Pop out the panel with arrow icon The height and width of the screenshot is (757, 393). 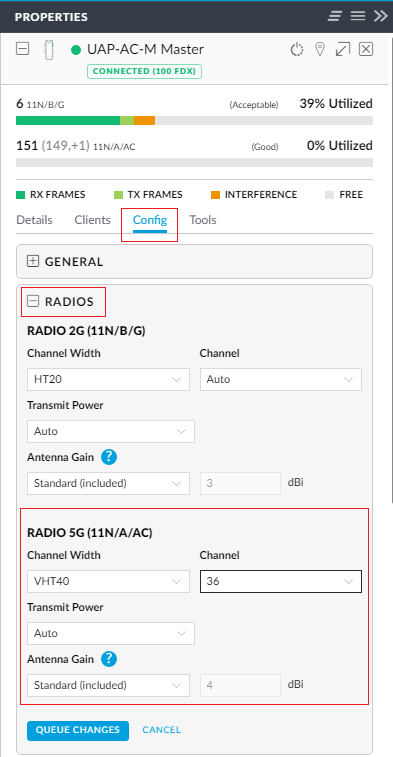(x=343, y=49)
